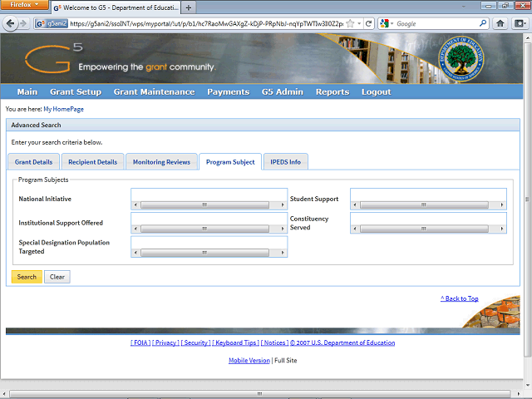The height and width of the screenshot is (399, 532).
Task: Switch to the Recipient Details tab
Action: pos(92,162)
